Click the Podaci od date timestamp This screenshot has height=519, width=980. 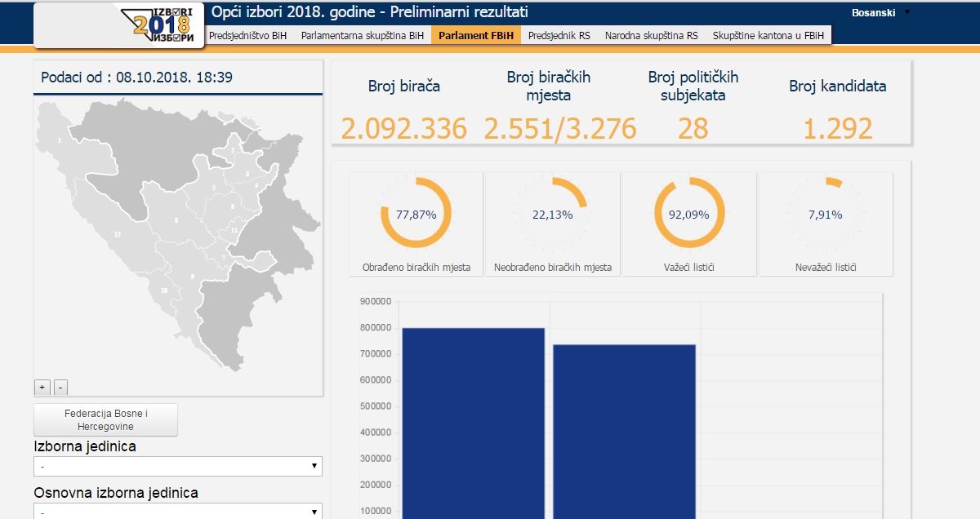(x=137, y=78)
